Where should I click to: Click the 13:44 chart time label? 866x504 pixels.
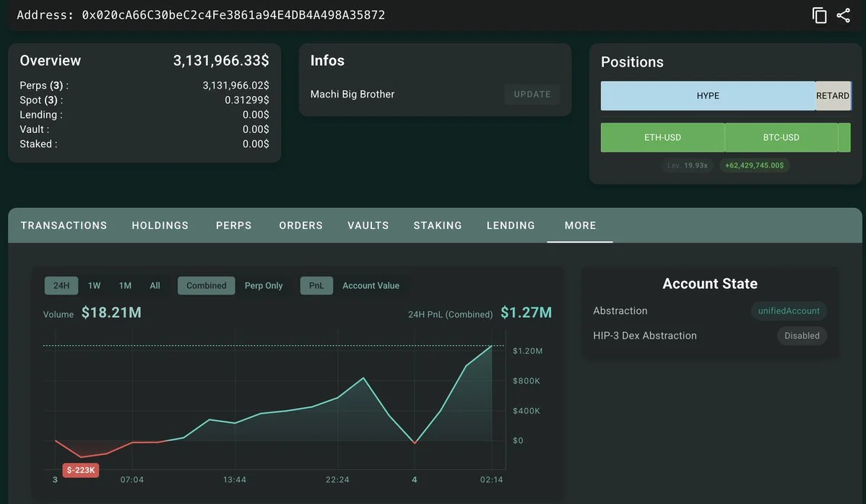[235, 479]
